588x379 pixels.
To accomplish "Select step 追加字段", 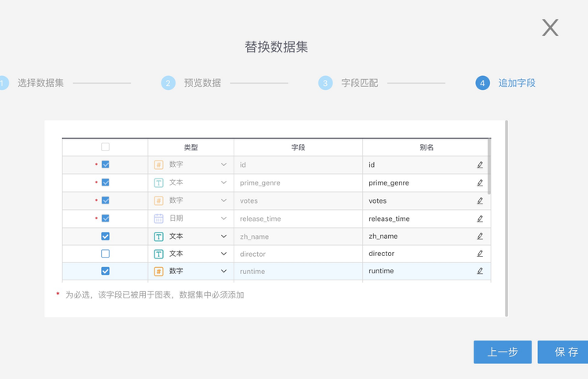I will point(517,83).
